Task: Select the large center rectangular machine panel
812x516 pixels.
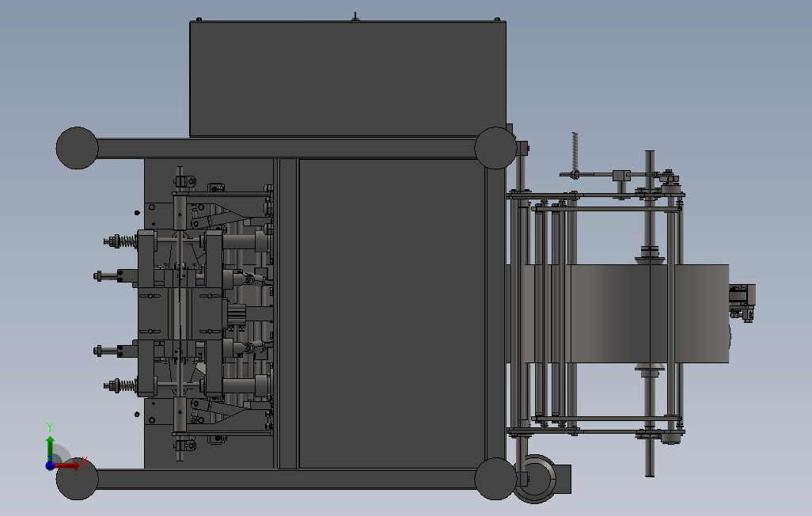Action: (392, 313)
